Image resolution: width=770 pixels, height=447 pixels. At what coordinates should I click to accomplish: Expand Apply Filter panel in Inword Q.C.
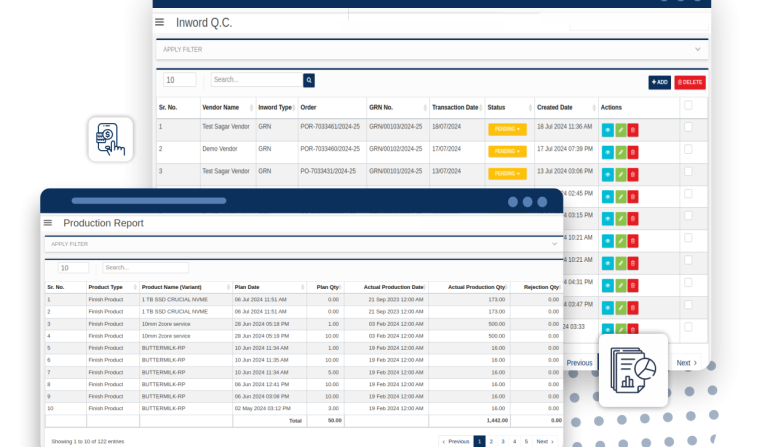point(697,50)
